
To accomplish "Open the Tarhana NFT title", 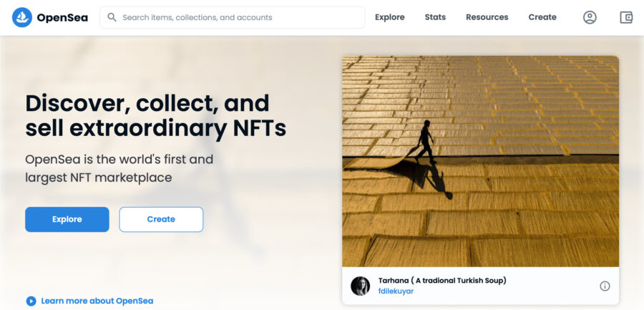I will click(x=442, y=281).
